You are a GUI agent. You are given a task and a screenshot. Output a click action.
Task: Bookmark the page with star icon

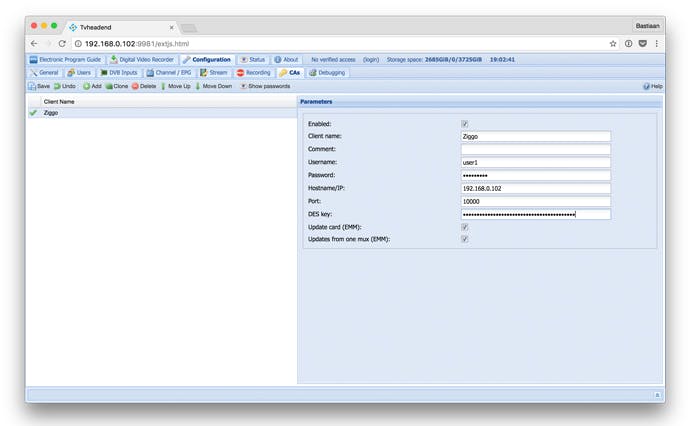[x=613, y=44]
